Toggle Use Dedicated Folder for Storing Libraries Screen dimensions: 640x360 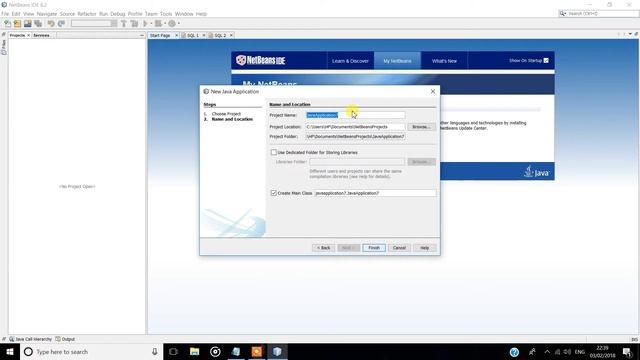point(273,152)
